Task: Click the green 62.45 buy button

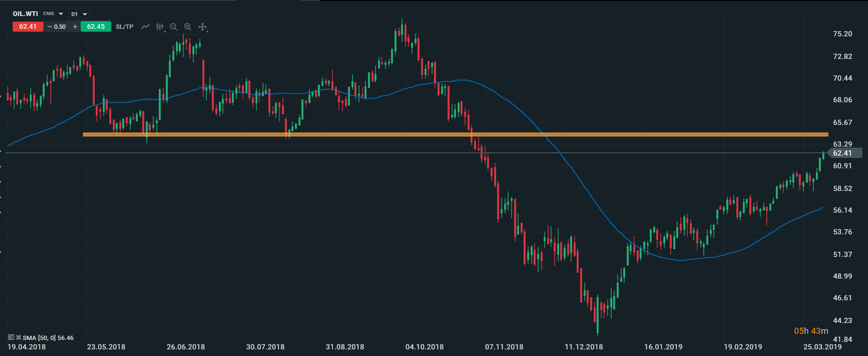Action: pos(96,27)
